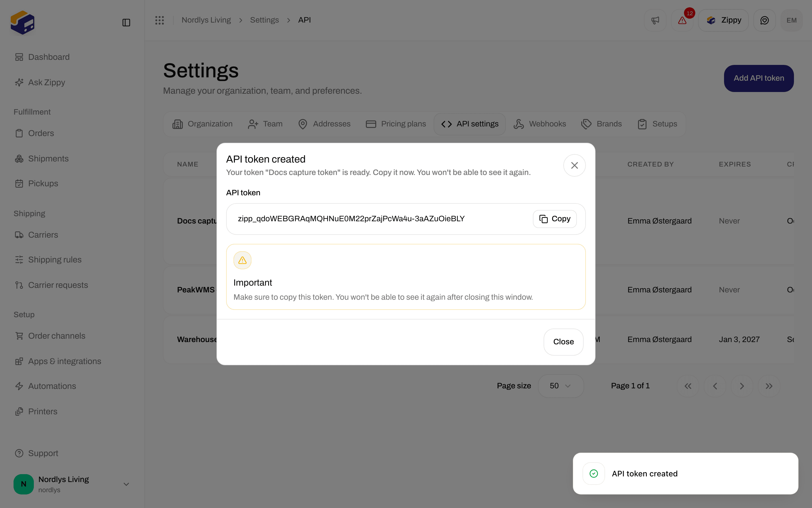Open Order channels in sidebar

pyautogui.click(x=50, y=336)
